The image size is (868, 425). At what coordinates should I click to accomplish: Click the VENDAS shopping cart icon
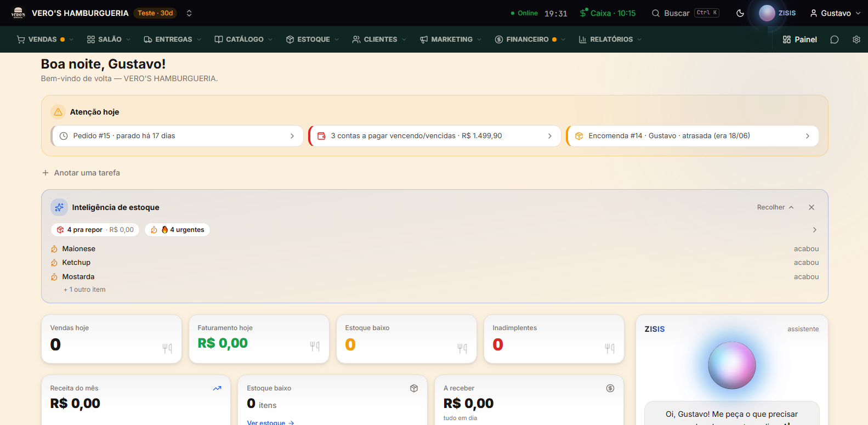(x=21, y=39)
